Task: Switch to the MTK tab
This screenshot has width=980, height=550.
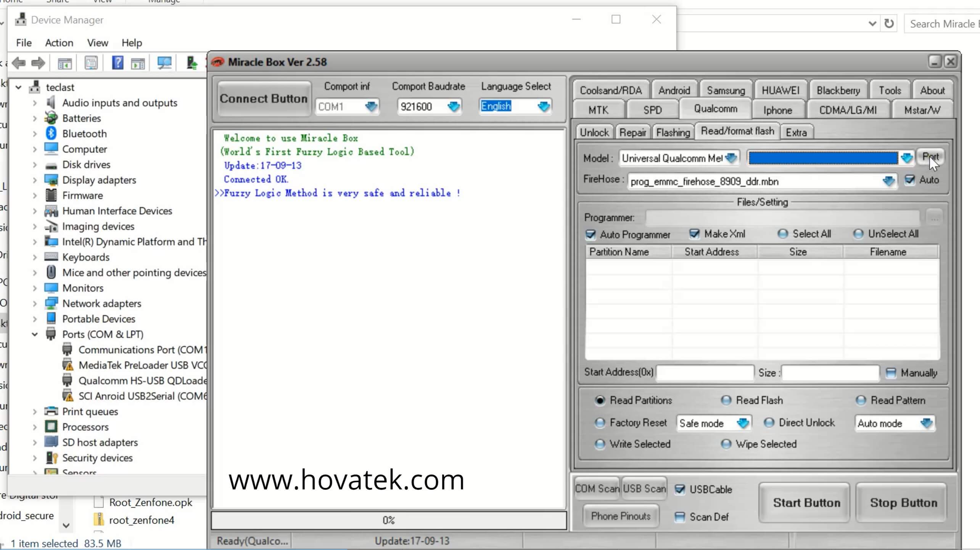Action: [x=598, y=110]
